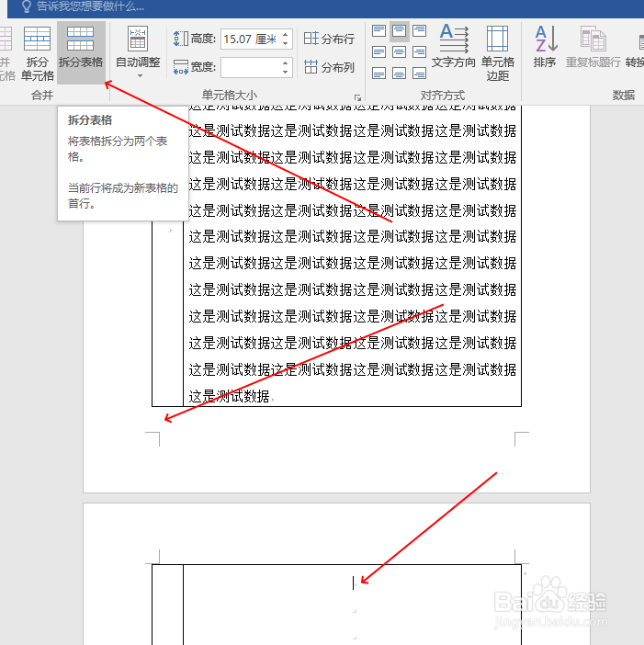
Task: Click Distribute Rows (分布行)
Action: coord(329,39)
